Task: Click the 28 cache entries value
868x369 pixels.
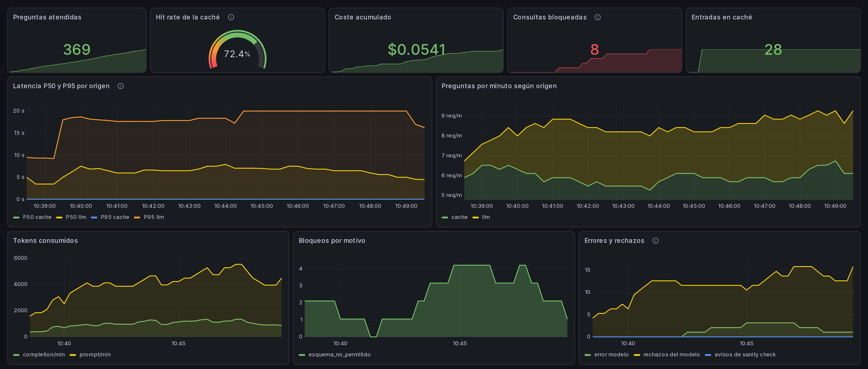Action: coord(773,50)
